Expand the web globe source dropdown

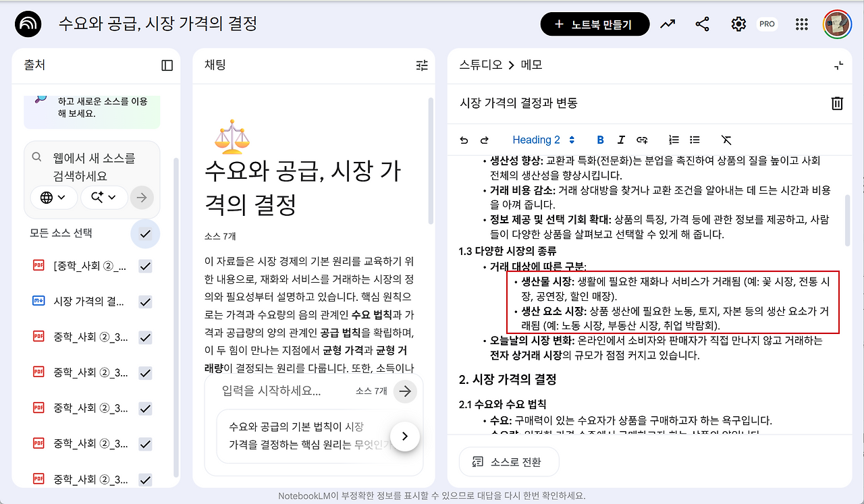[x=53, y=198]
